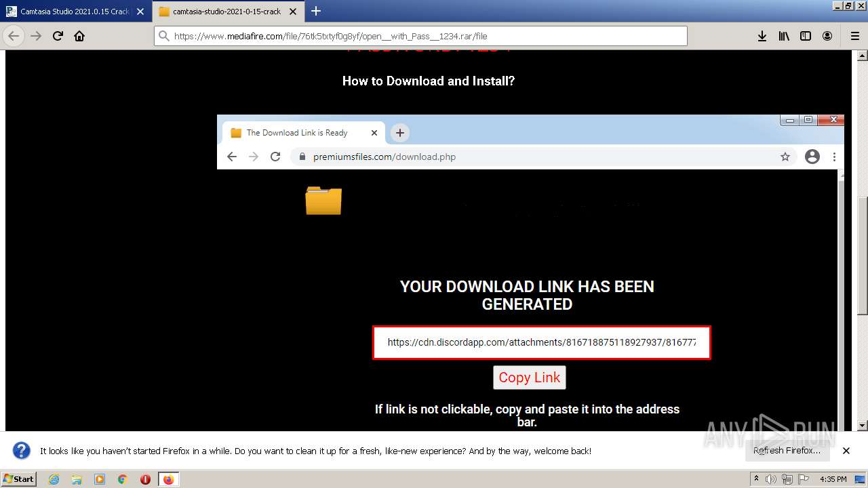The image size is (868, 488).
Task: Dismiss the Firefox refresh notification bar
Action: (x=846, y=451)
